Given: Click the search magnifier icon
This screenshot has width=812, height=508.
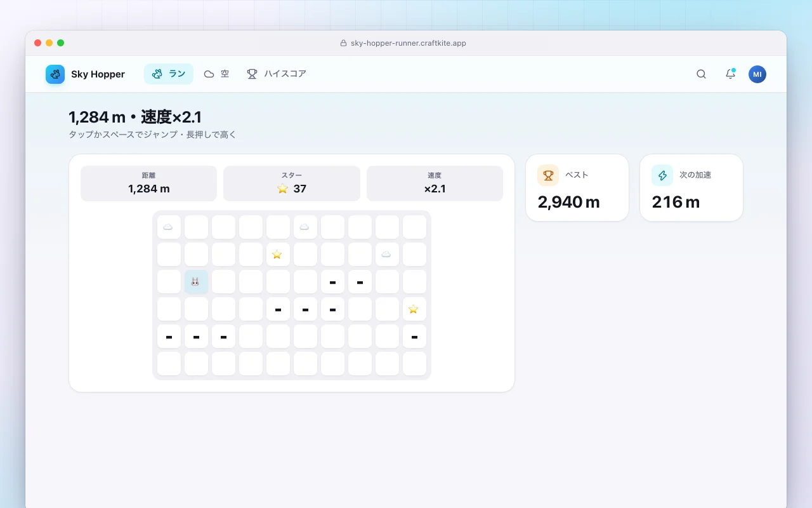Looking at the screenshot, I should (x=701, y=74).
